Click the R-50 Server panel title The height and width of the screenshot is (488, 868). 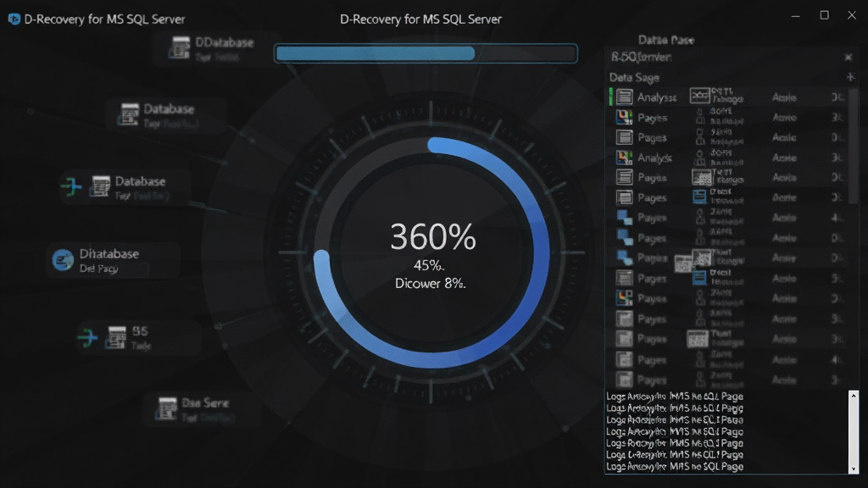click(x=641, y=57)
